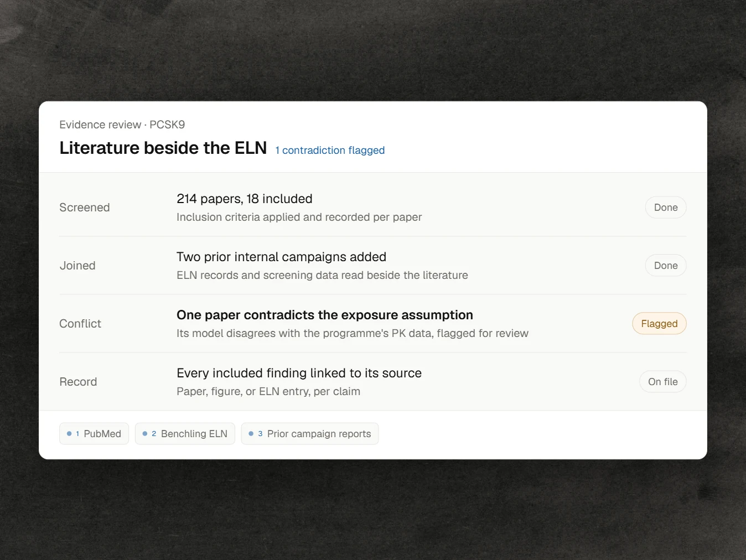Select the '214 papers, 18 included' row title
This screenshot has width=746, height=560.
click(245, 199)
